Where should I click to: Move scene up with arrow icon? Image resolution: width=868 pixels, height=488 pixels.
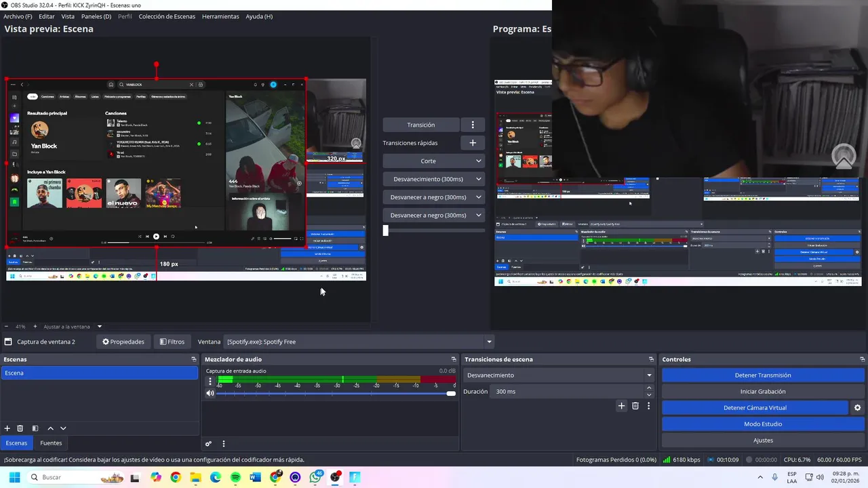point(50,428)
